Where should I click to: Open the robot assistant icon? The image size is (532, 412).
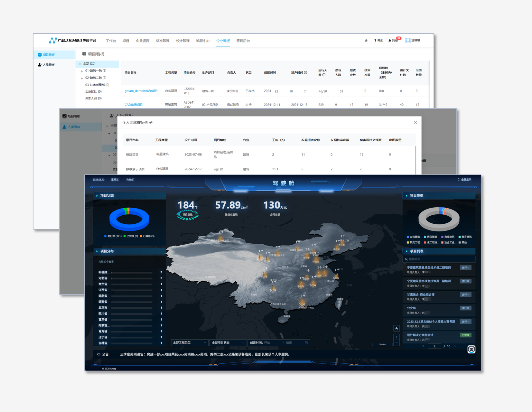(x=471, y=349)
